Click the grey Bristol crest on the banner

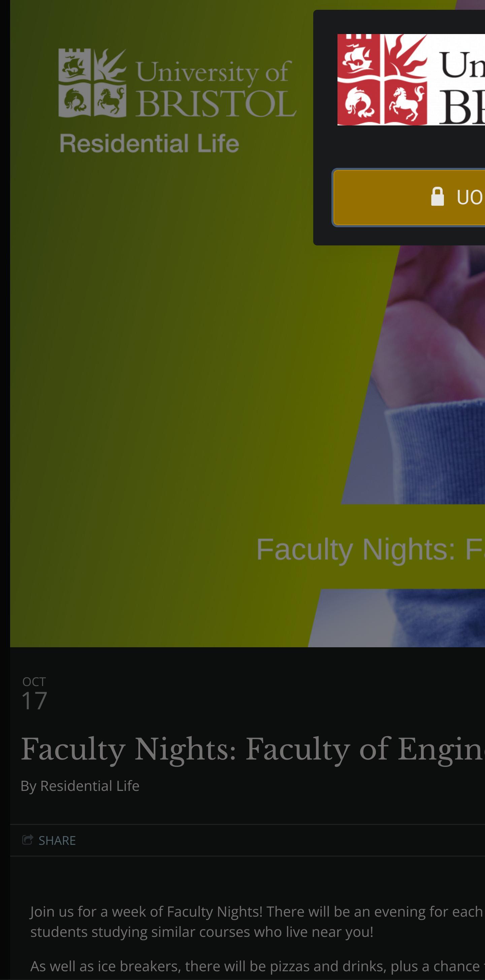pyautogui.click(x=92, y=83)
